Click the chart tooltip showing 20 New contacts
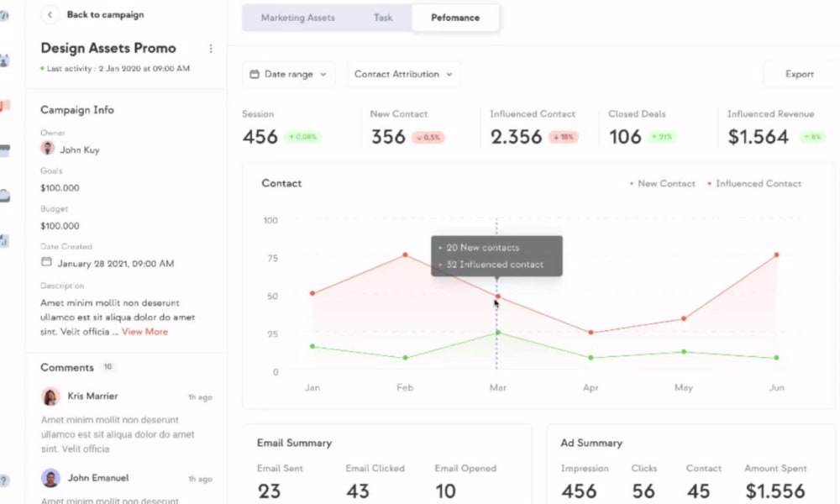Image resolution: width=840 pixels, height=504 pixels. [496, 256]
